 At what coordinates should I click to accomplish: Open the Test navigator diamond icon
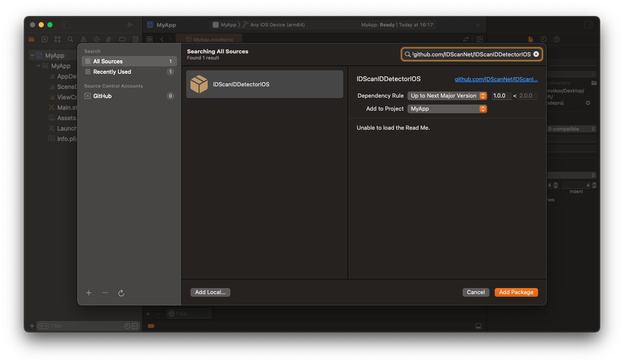click(96, 39)
